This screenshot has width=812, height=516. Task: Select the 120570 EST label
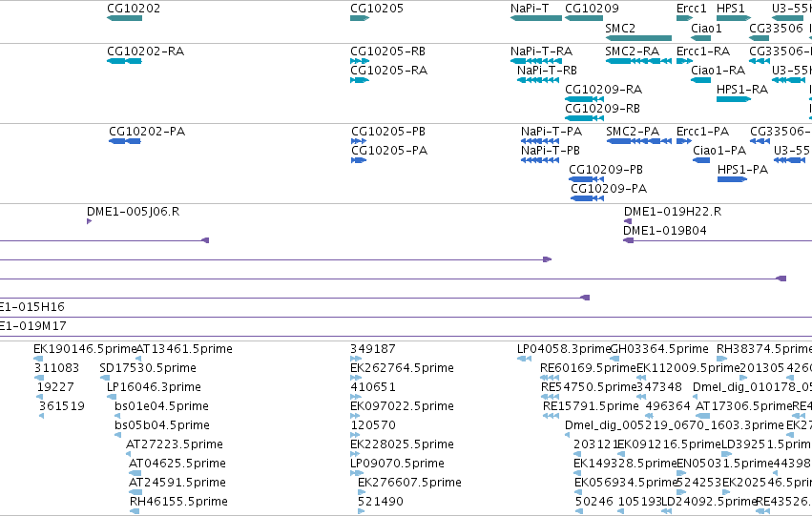click(373, 425)
